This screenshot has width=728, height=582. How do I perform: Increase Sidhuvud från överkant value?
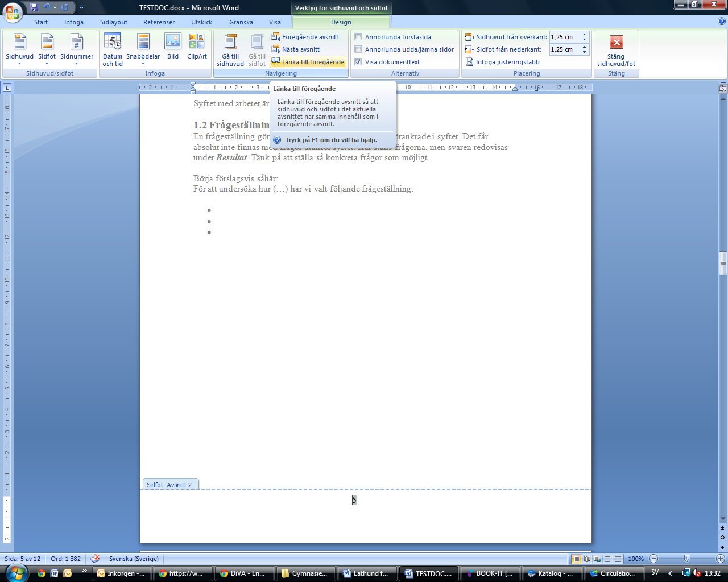coord(584,35)
